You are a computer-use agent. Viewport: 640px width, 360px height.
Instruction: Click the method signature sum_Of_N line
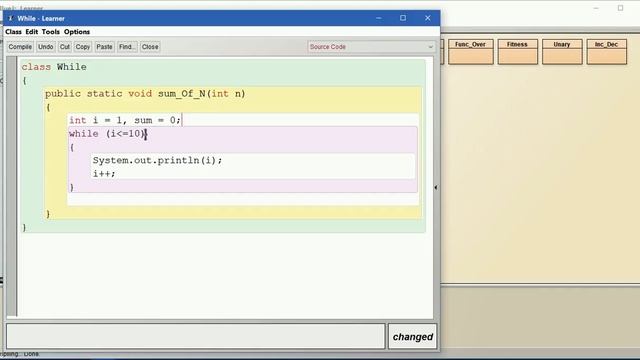145,94
